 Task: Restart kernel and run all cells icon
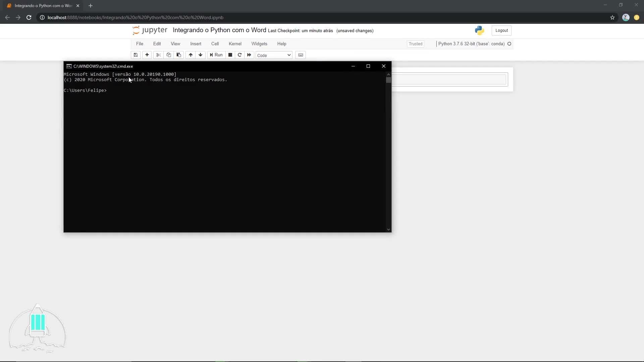pyautogui.click(x=249, y=55)
